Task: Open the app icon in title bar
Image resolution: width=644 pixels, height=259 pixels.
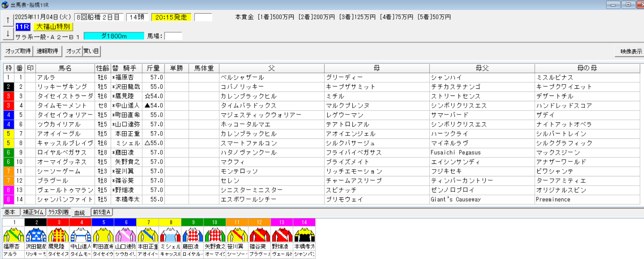Action: pos(5,5)
